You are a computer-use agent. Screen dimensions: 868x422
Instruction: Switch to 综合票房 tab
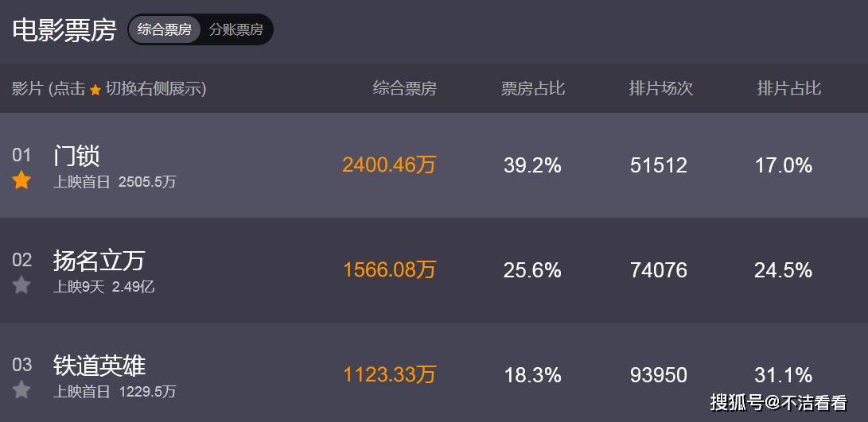click(x=165, y=30)
